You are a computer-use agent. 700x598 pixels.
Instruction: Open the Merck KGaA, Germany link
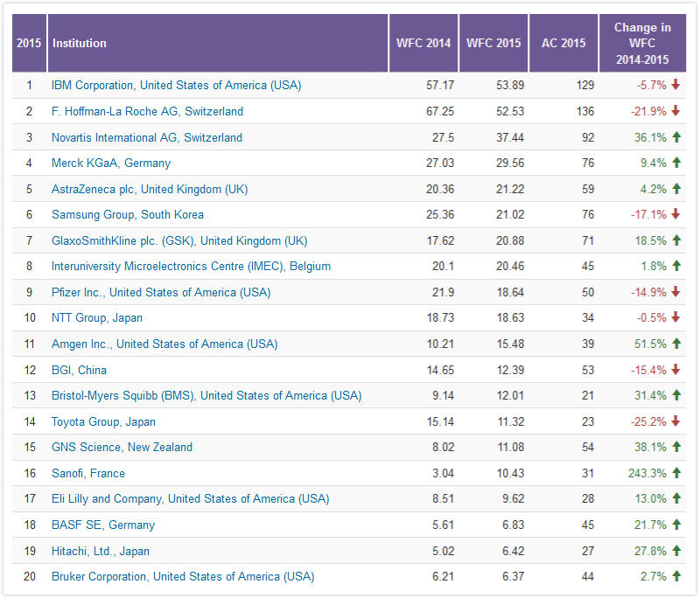coord(111,163)
